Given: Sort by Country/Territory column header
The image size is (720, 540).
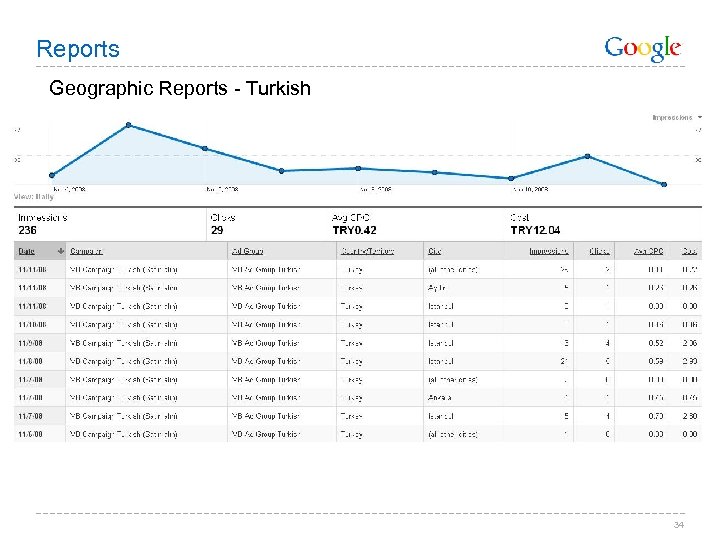Looking at the screenshot, I should click(367, 251).
